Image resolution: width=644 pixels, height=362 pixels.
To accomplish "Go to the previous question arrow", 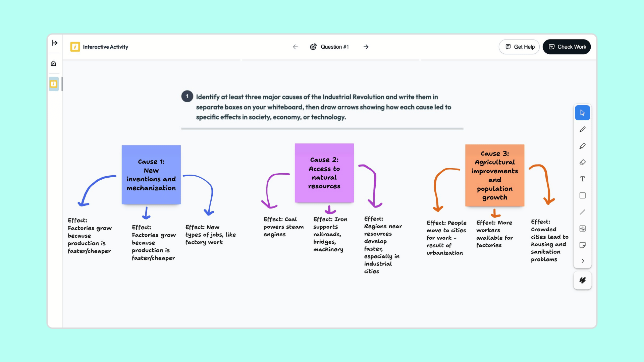I will pyautogui.click(x=295, y=47).
